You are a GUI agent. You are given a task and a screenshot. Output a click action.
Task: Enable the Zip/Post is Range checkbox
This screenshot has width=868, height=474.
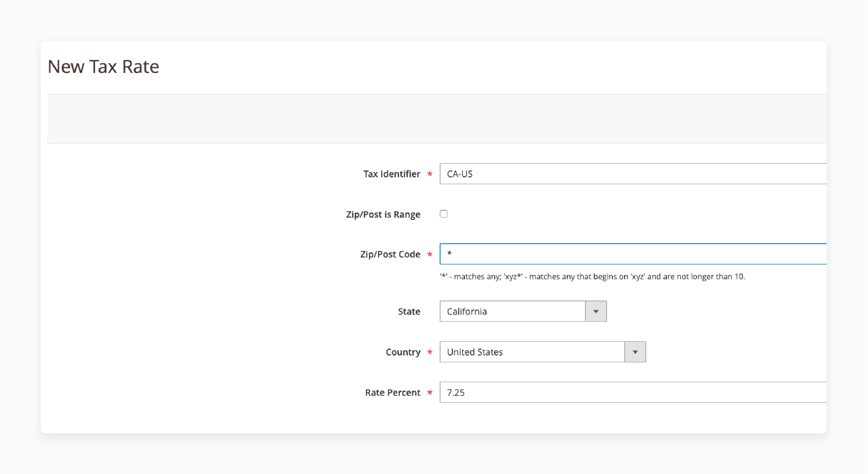[444, 214]
